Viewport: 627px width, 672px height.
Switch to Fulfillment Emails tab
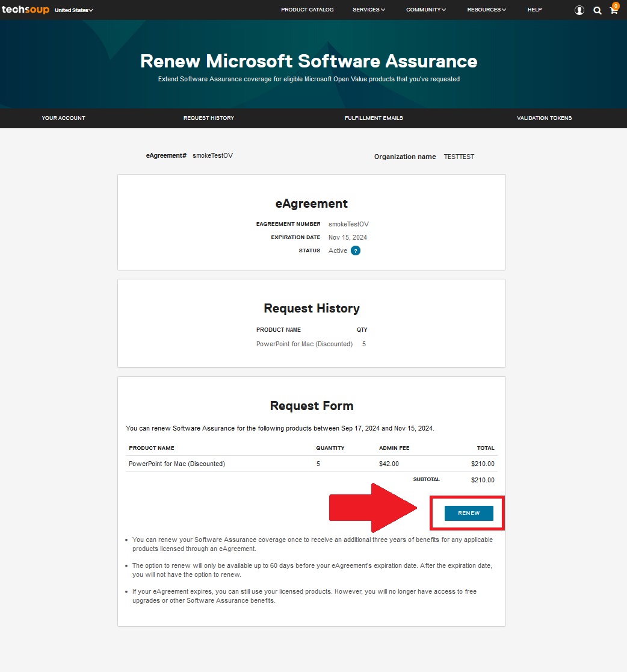pos(374,118)
